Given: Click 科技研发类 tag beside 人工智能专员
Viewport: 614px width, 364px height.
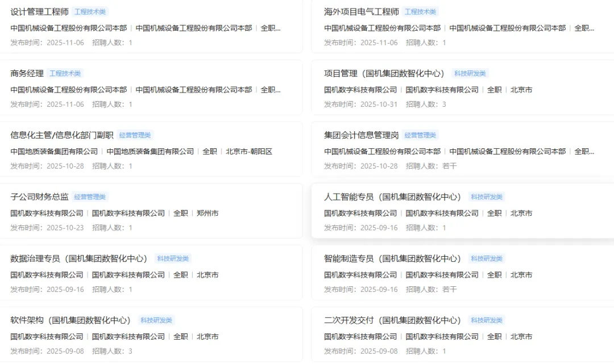Looking at the screenshot, I should [487, 197].
